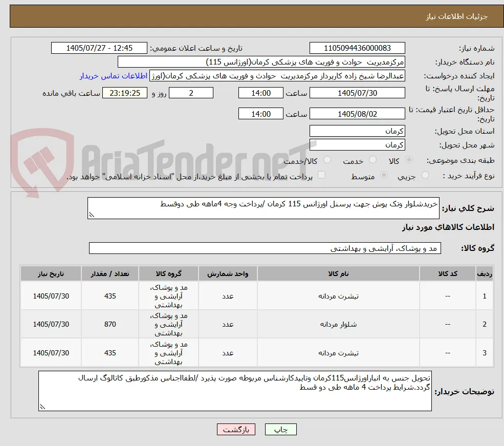Click the کد کالا column header
This screenshot has height=446, width=504.
(x=447, y=273)
